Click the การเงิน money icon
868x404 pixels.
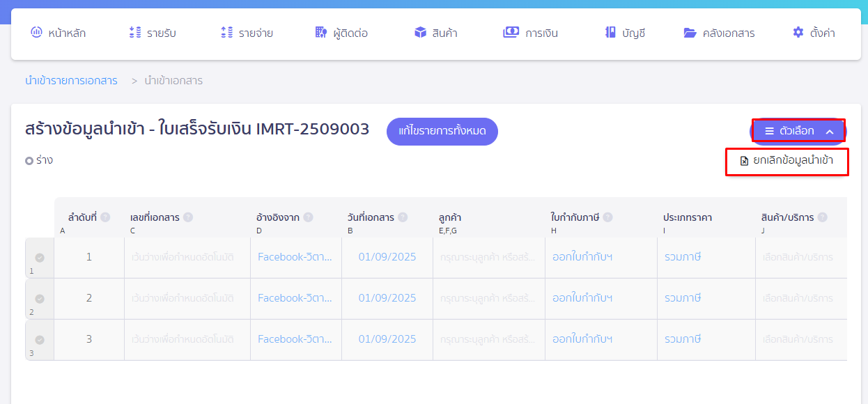511,32
